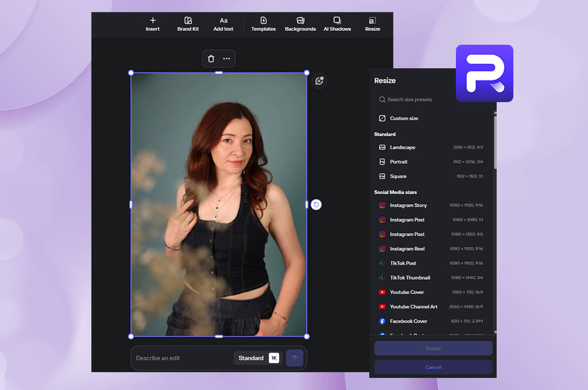
Task: Select the Facebook Cover size preset
Action: point(431,321)
